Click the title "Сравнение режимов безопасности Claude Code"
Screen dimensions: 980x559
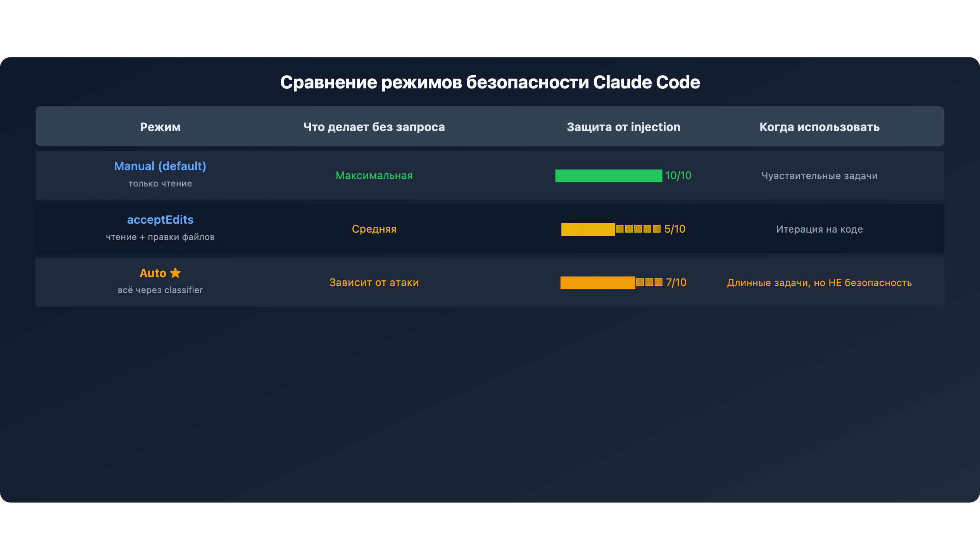click(490, 82)
